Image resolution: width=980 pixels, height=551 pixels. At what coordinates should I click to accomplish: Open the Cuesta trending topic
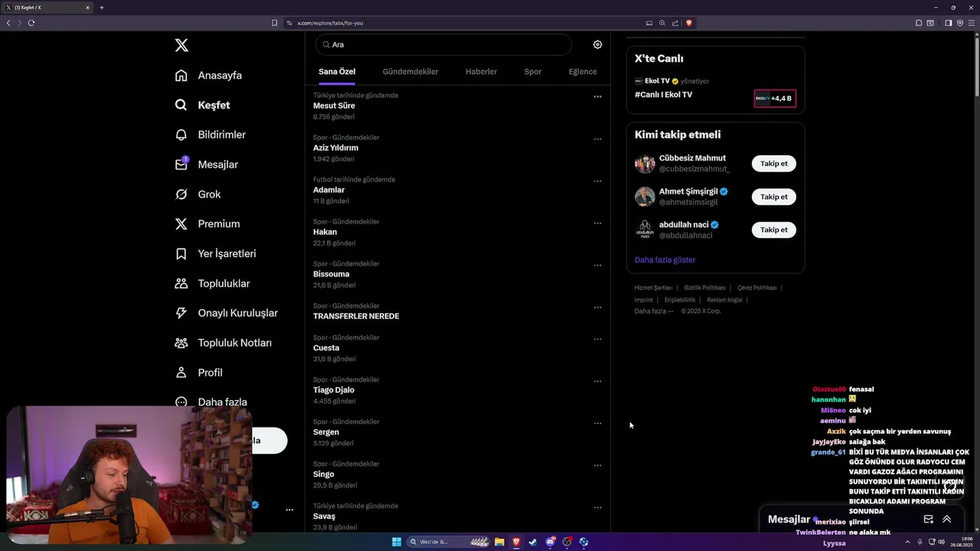tap(326, 347)
